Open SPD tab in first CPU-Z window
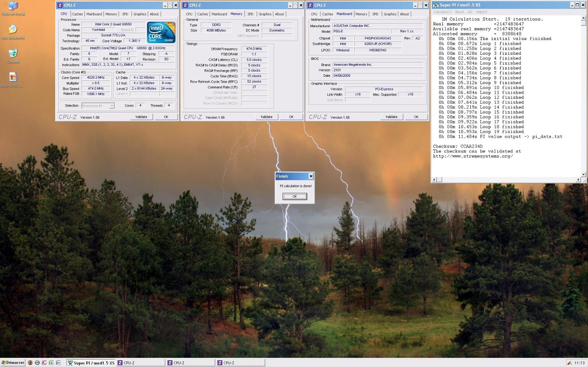 [x=125, y=14]
